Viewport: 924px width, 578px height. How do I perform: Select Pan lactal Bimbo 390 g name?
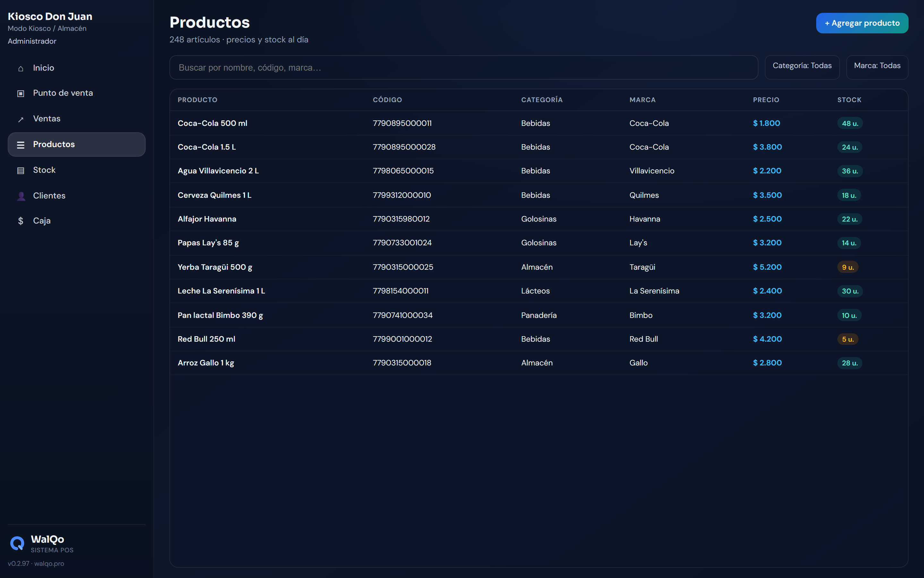[x=220, y=315]
